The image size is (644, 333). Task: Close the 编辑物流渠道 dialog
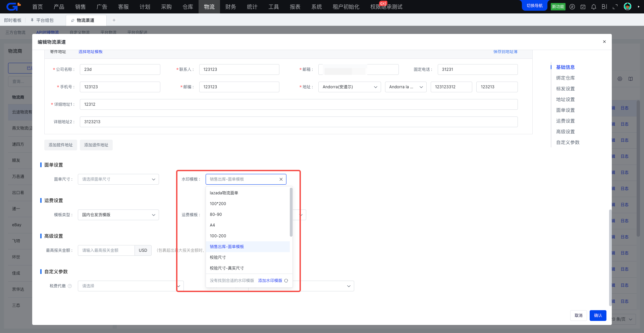pos(604,42)
